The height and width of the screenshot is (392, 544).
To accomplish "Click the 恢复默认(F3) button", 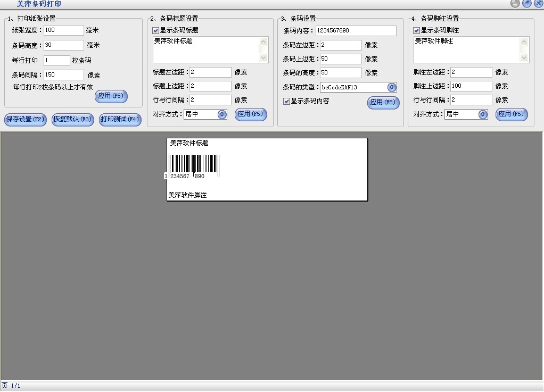I will click(72, 119).
